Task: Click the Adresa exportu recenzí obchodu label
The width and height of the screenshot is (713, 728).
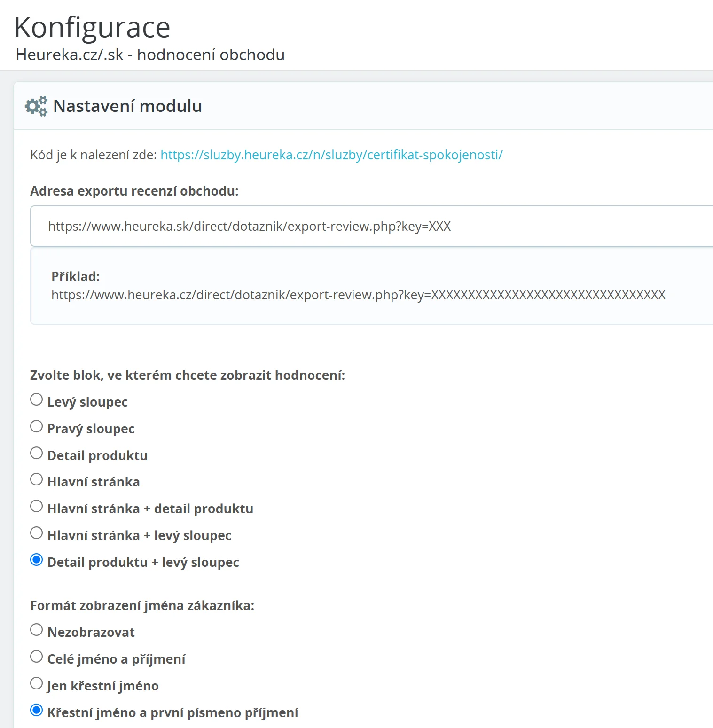Action: click(x=134, y=191)
